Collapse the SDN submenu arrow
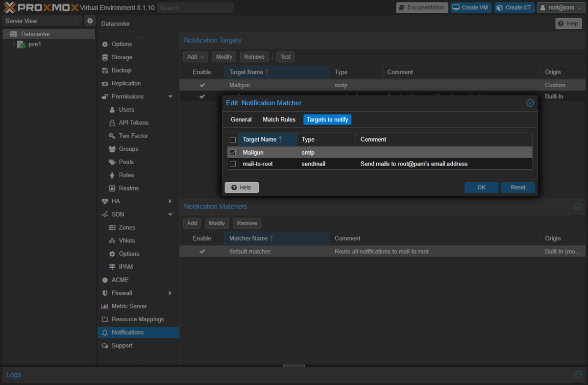The image size is (588, 385). [171, 215]
